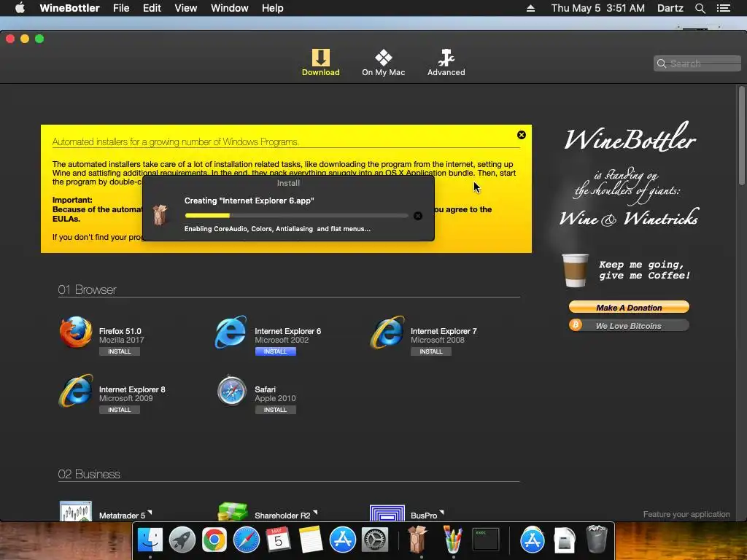
Task: Click the window's vertical scrollbar
Action: click(741, 136)
